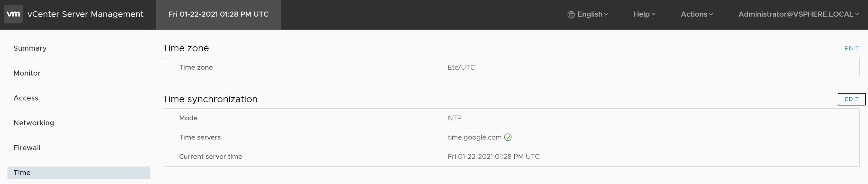Click the time.google.com server entry

(x=474, y=137)
